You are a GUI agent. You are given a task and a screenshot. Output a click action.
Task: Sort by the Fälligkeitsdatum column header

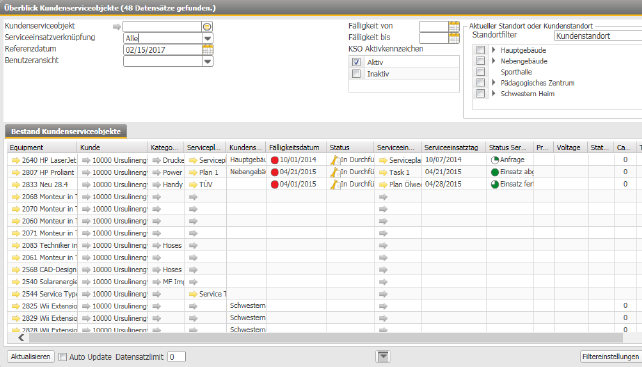(296, 147)
